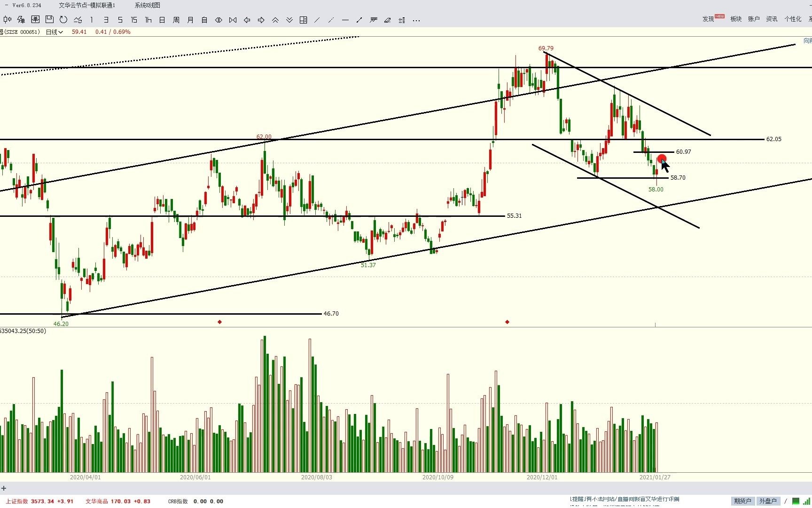Select the eraser tool to delete drawings
812x508 pixels.
[388, 20]
